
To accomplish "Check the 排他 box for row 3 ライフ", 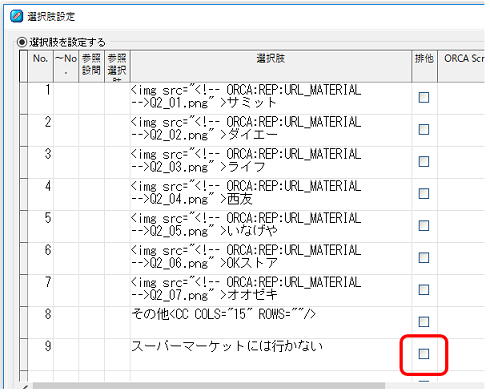I will click(424, 162).
